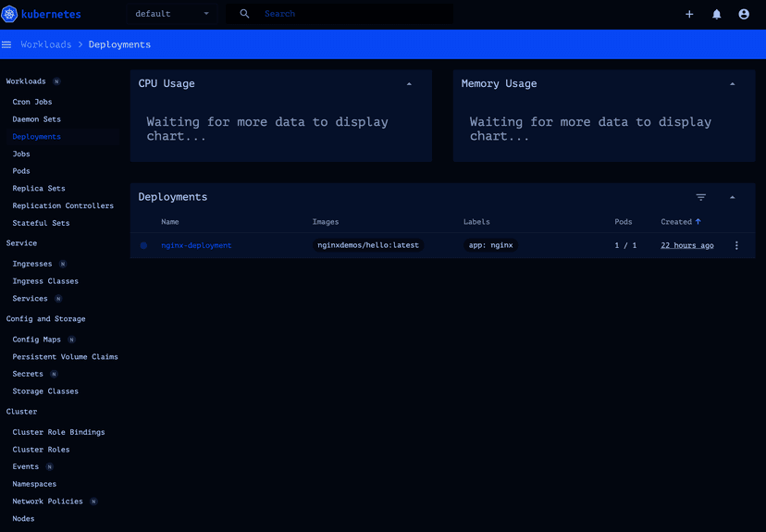Click the plus icon to create resource
Image resolution: width=766 pixels, height=532 pixels.
(689, 15)
